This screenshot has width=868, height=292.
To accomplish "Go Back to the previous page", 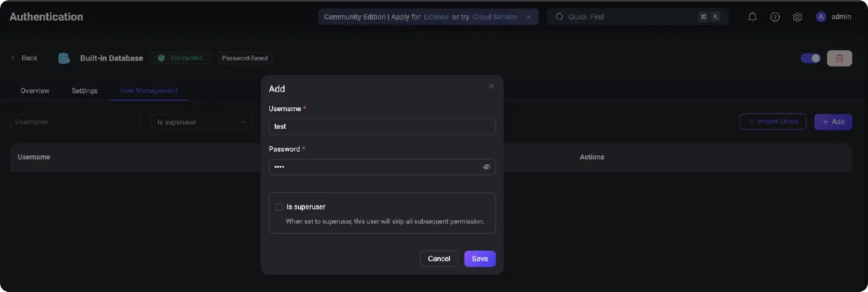I will (x=24, y=58).
